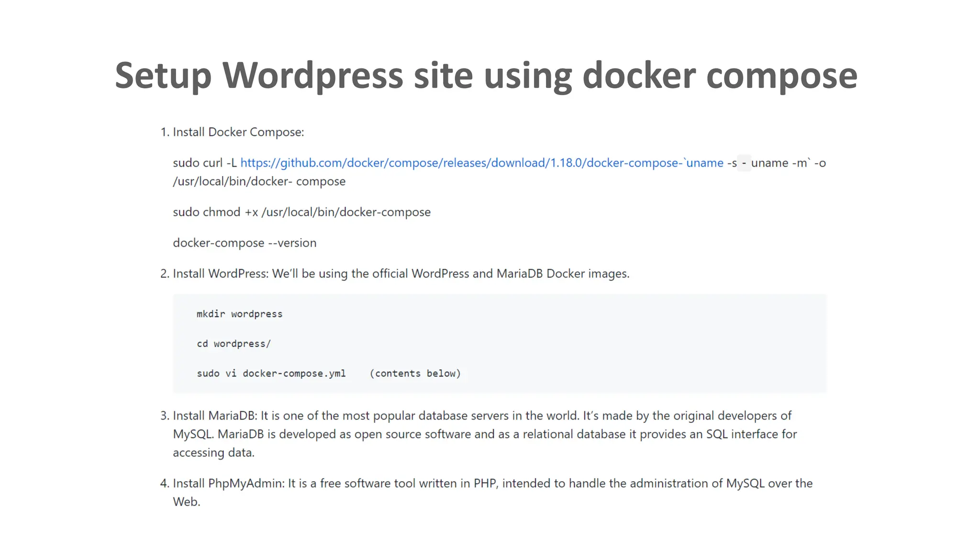Click the 'docker-compose --version' command

[245, 243]
